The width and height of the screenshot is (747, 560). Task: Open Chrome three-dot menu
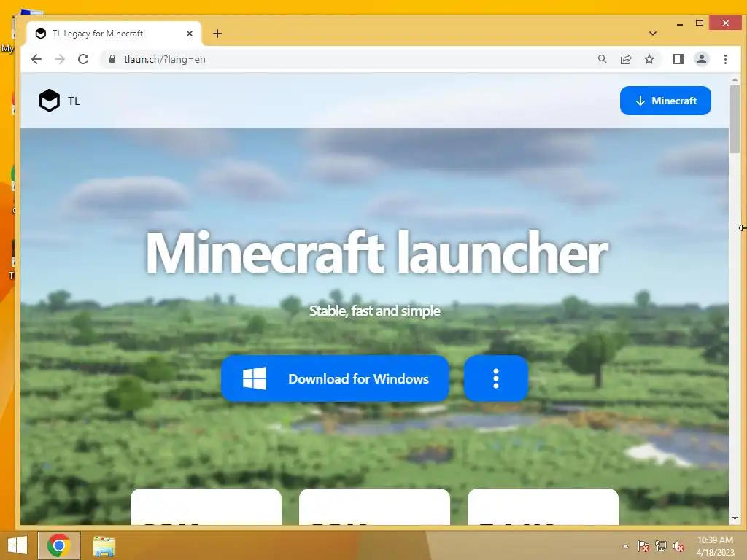click(725, 59)
